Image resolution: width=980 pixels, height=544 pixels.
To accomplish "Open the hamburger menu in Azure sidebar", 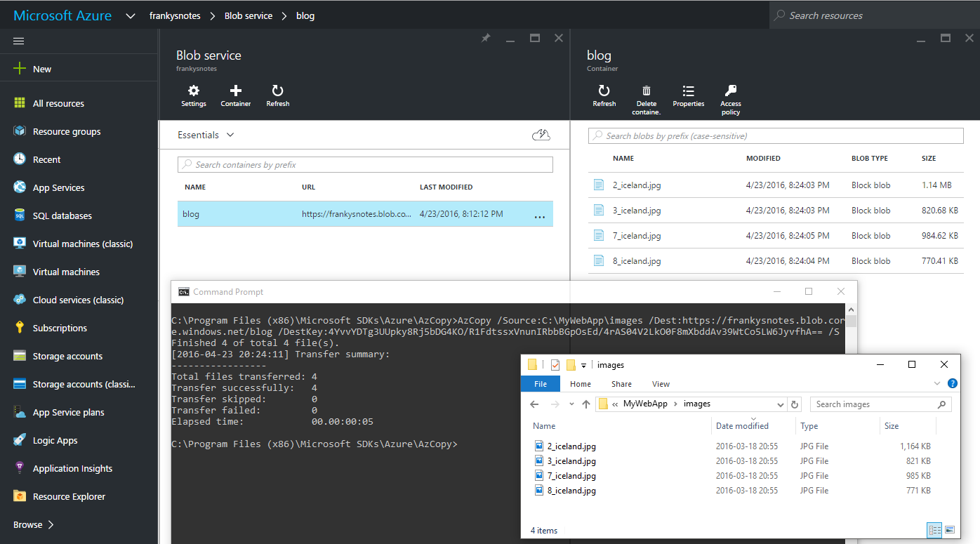I will [x=19, y=41].
